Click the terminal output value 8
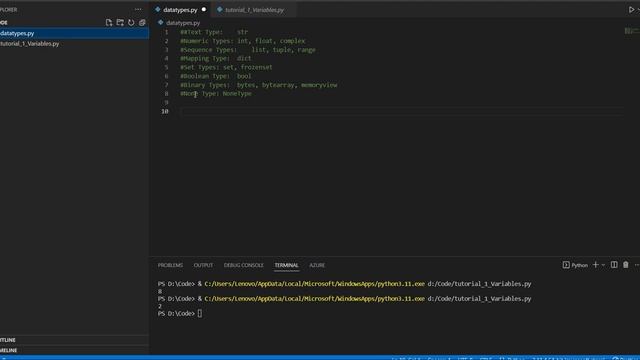Image resolution: width=640 pixels, height=360 pixels. [x=160, y=291]
